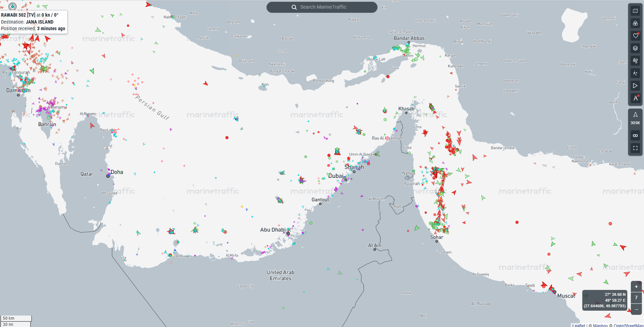
Task: Click the Barka town label
Action: (510, 285)
